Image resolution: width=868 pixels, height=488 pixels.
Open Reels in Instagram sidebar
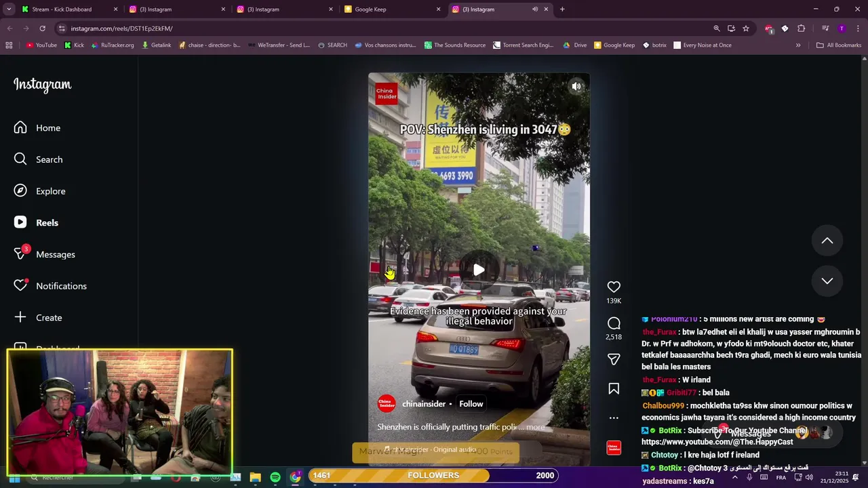click(37, 222)
